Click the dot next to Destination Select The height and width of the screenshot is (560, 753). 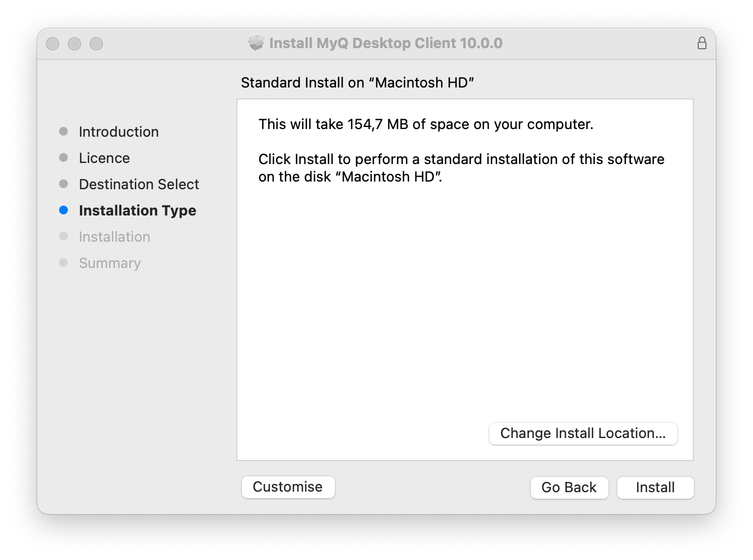63,184
